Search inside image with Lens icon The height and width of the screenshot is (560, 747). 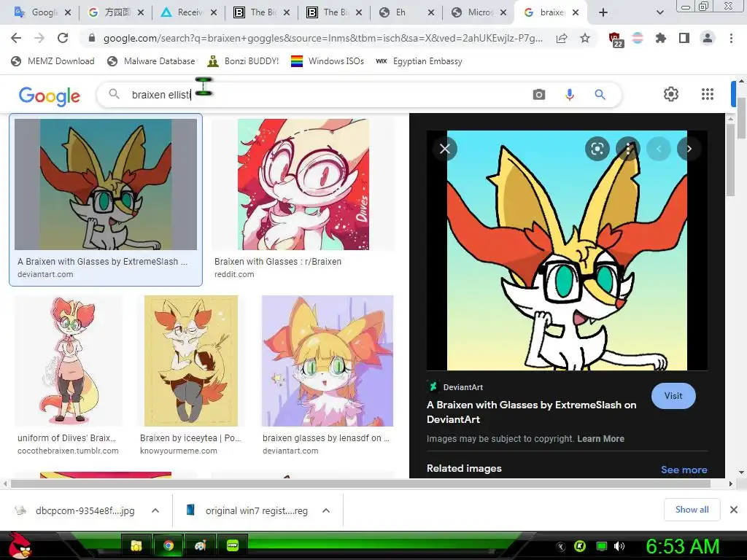[x=597, y=149]
